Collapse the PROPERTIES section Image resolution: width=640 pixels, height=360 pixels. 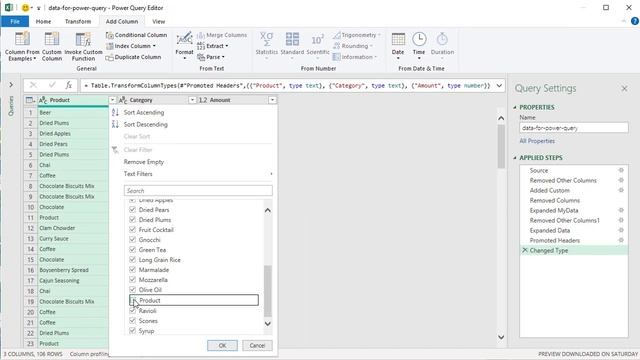click(515, 107)
